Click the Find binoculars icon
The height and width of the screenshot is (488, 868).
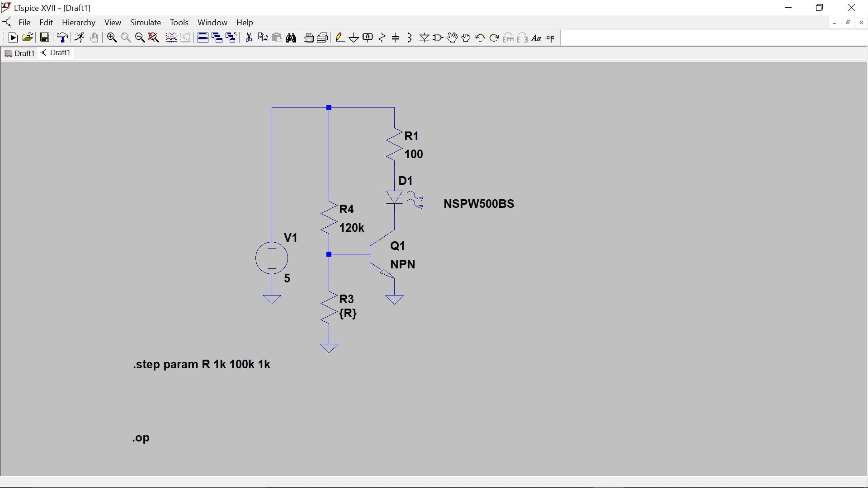[291, 38]
